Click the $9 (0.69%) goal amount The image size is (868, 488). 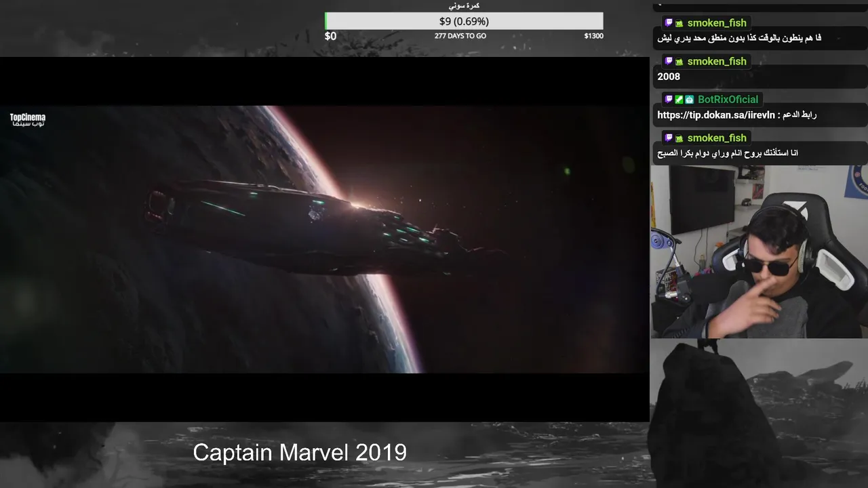click(464, 21)
